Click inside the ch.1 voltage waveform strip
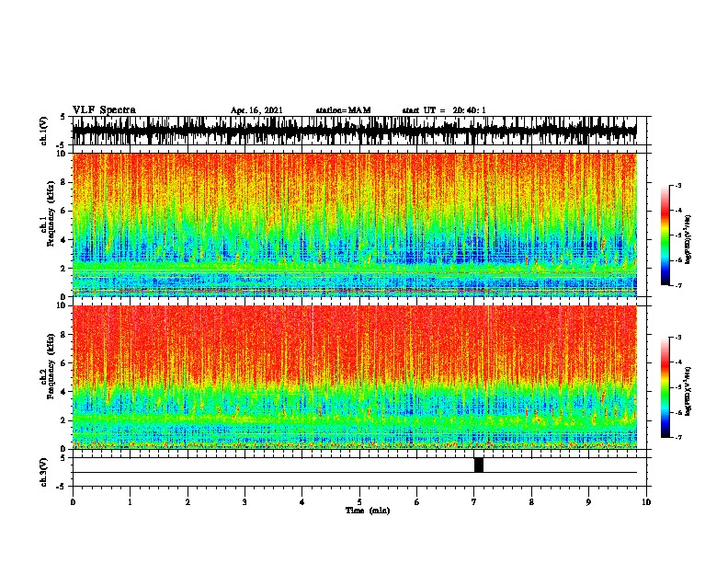 tap(354, 131)
